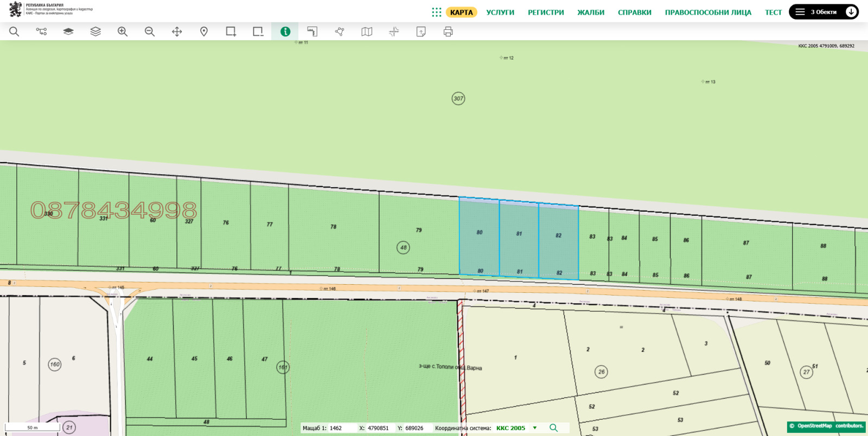Select the location pin marker tool
This screenshot has height=436, width=868.
click(204, 31)
